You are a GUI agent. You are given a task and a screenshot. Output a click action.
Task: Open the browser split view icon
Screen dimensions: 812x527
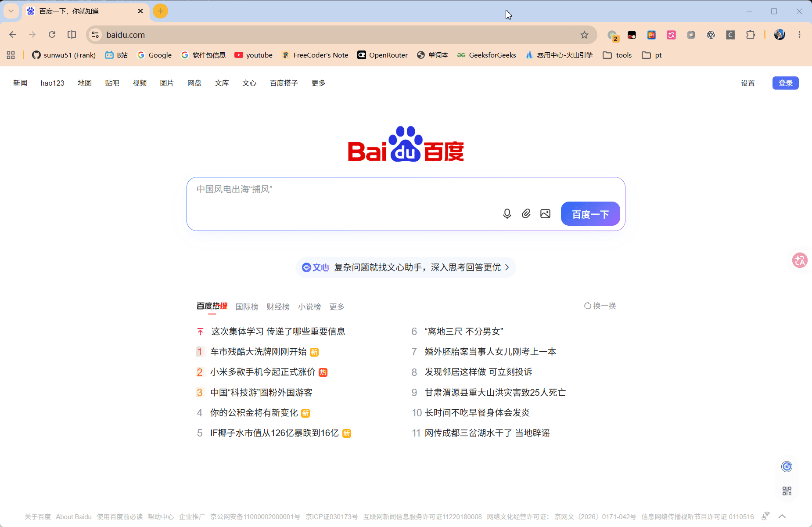click(x=72, y=35)
